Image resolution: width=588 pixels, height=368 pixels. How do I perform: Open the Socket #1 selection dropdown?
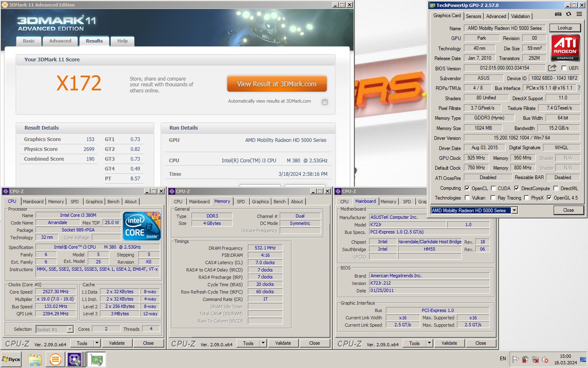(70, 329)
